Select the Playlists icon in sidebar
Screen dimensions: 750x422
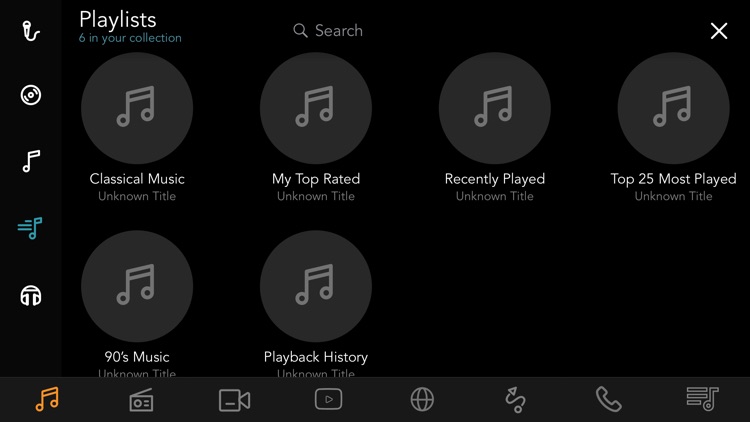(31, 229)
